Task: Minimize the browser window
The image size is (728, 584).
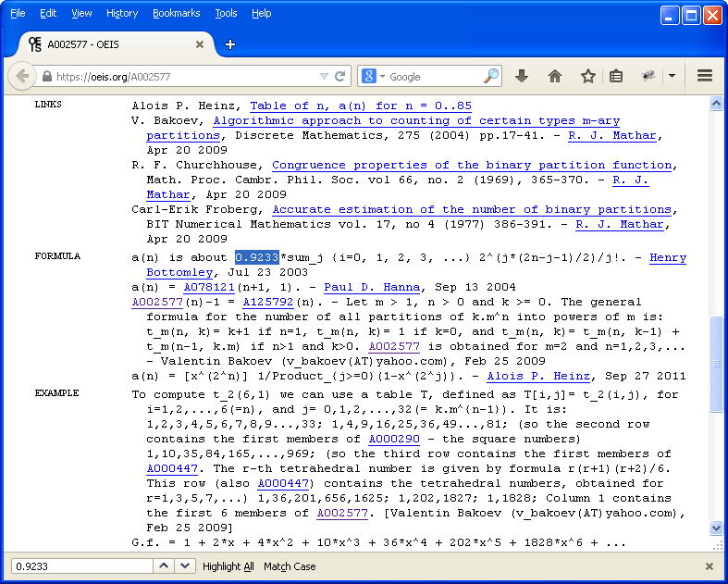Action: [669, 16]
